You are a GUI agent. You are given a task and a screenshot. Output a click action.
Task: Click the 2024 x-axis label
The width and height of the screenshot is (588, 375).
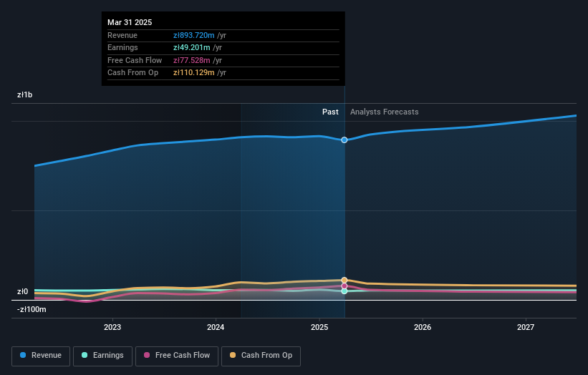click(216, 327)
